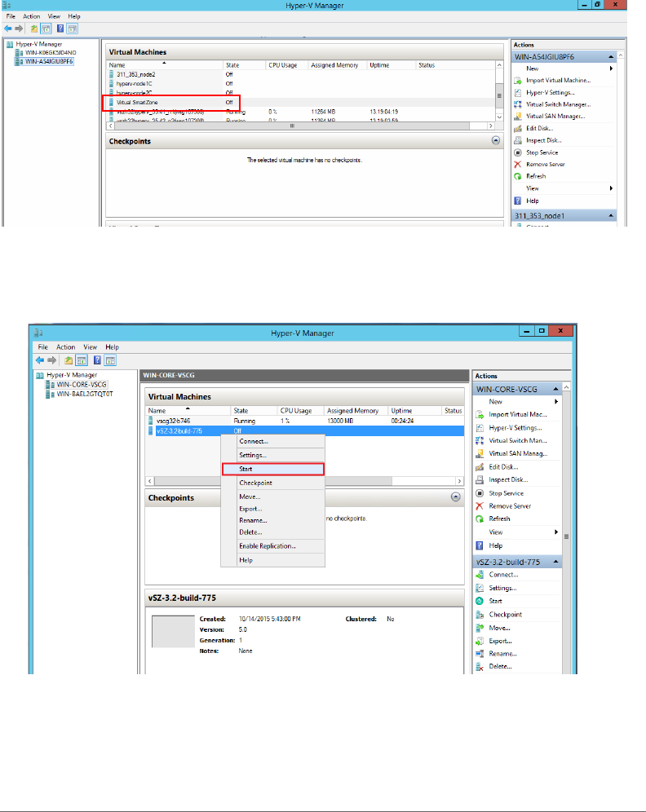Click Virtual Switch Man... link under WIN-CORE-VSCG actions

[517, 441]
